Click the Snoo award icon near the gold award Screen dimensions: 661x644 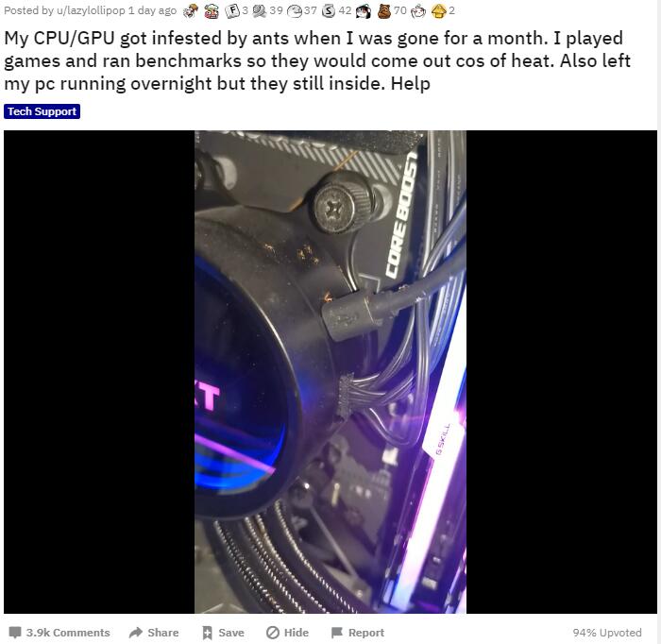[418, 10]
